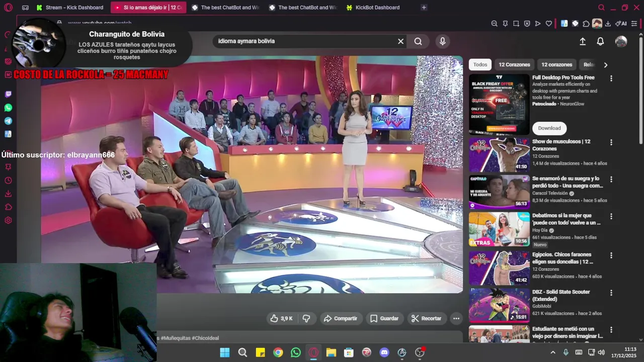
Task: Open the history clock icon in the sidebar
Action: (x=8, y=180)
